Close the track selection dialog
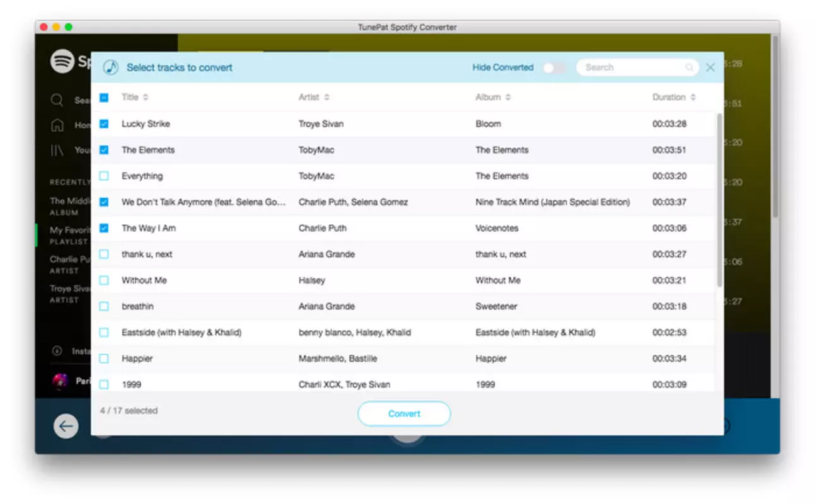815x504 pixels. click(710, 67)
